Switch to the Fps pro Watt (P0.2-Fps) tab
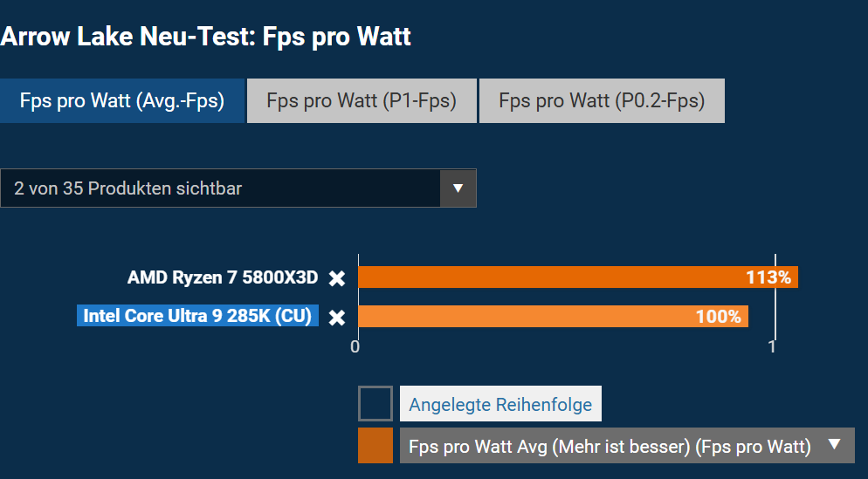The height and width of the screenshot is (479, 868). click(x=602, y=100)
